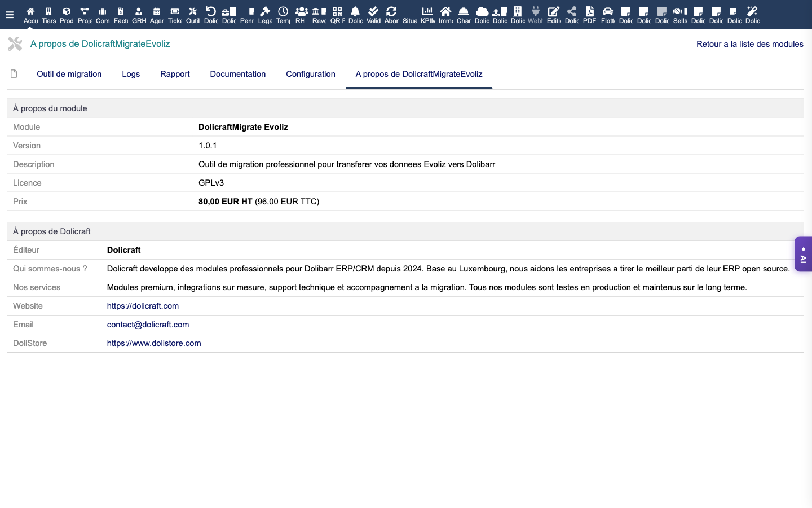Open the Tickets menu icon
This screenshot has width=812, height=508.
coord(175,11)
